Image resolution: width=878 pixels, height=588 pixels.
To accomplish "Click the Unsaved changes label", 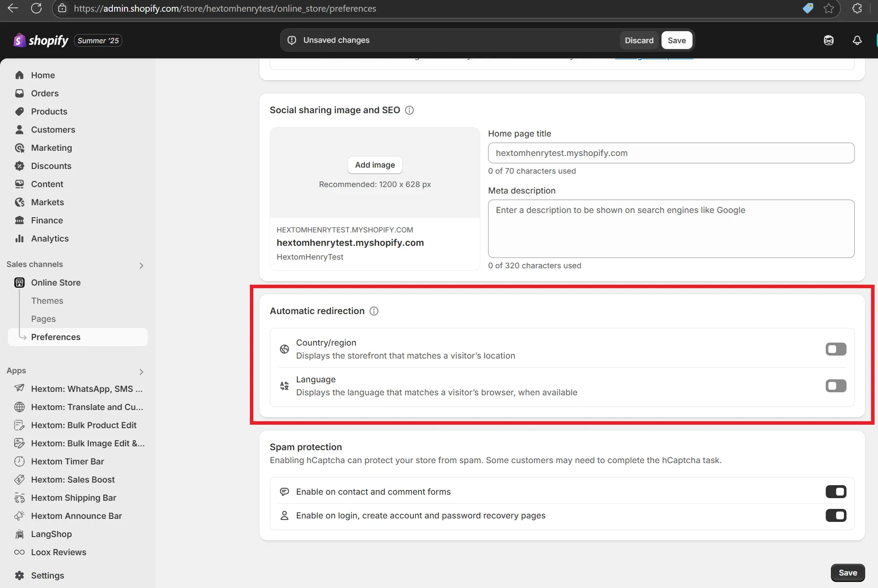I will click(336, 40).
